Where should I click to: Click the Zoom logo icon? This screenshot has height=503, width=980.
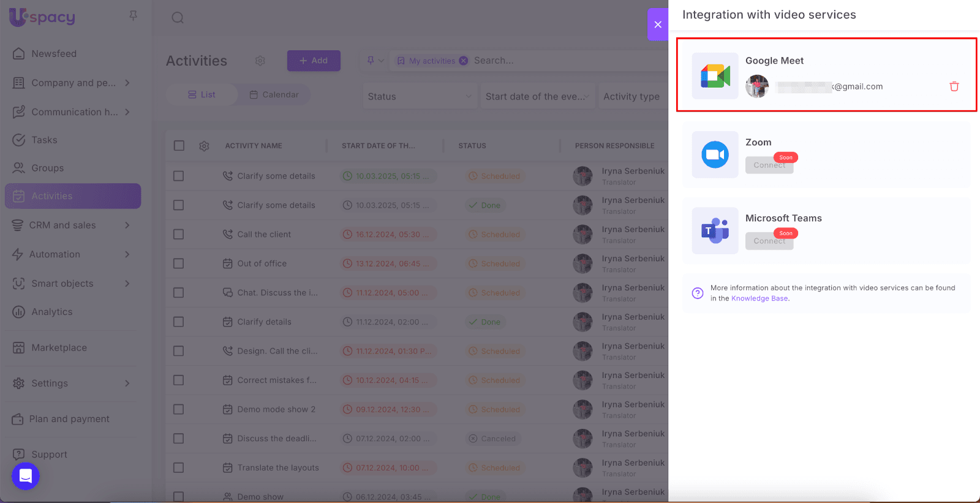point(715,155)
